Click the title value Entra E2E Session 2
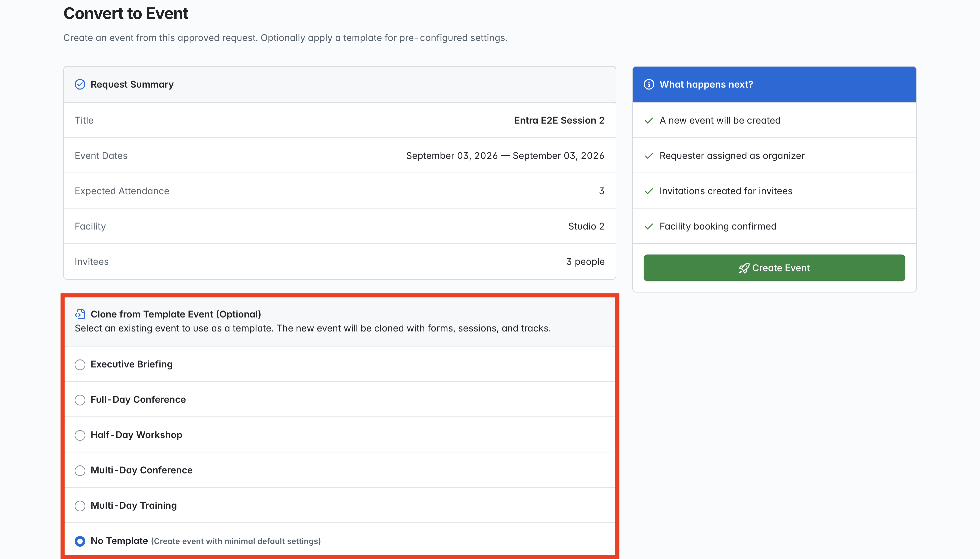The width and height of the screenshot is (980, 559). [559, 121]
